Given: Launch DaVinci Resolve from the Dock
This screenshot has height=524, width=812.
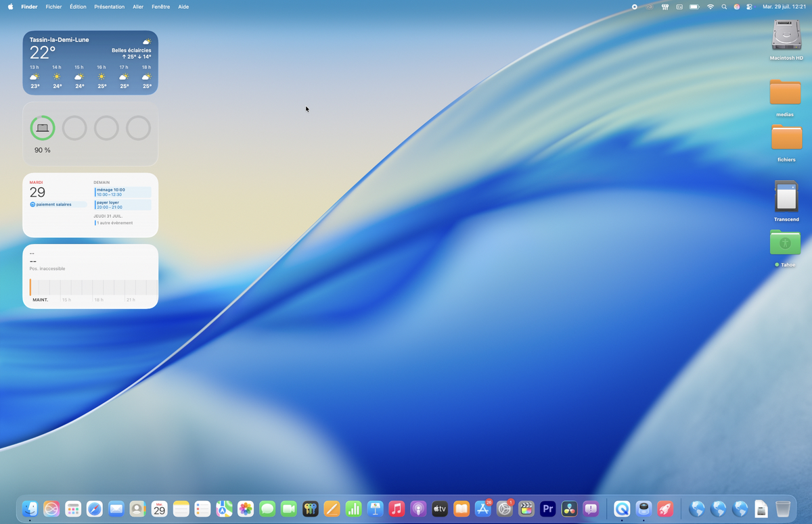Looking at the screenshot, I should coord(568,508).
